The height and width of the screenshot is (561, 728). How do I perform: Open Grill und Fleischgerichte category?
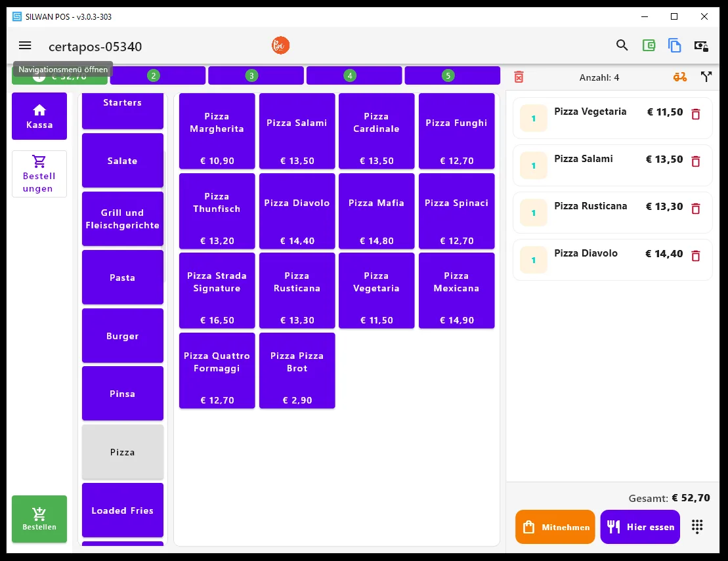(x=123, y=219)
